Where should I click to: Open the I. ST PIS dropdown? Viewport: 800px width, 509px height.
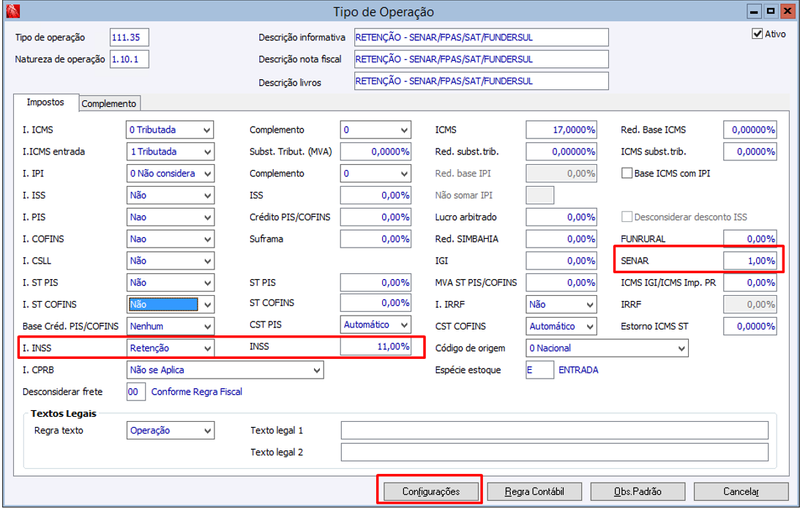[x=170, y=283]
